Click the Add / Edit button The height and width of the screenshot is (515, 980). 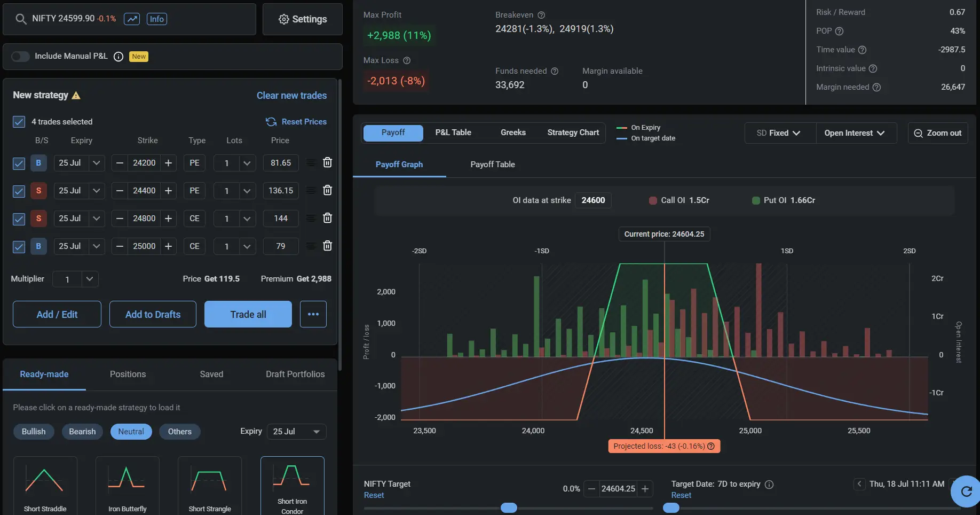pos(57,314)
